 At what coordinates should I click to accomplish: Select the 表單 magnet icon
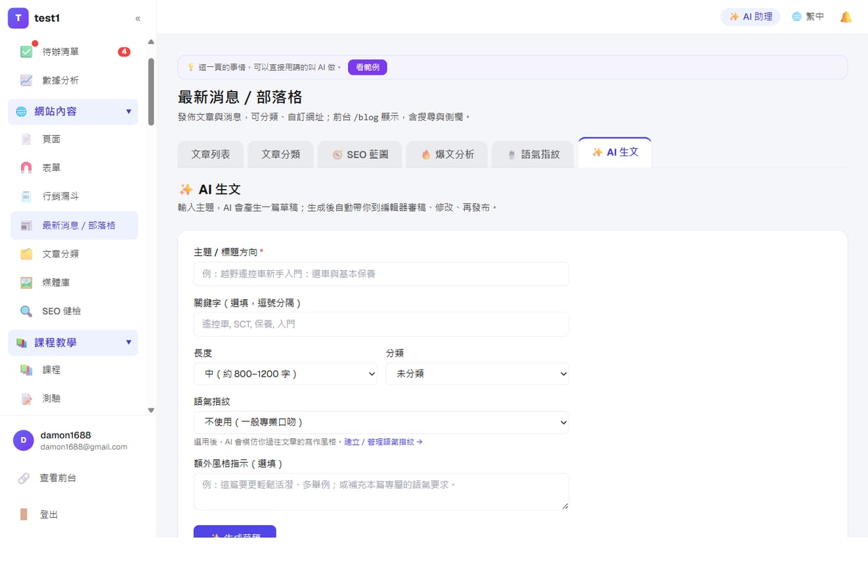[x=26, y=168]
